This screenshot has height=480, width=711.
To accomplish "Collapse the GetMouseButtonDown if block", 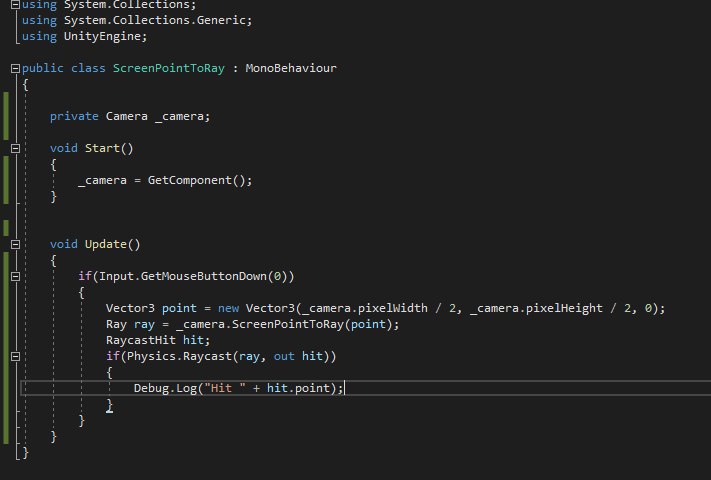I will (15, 276).
